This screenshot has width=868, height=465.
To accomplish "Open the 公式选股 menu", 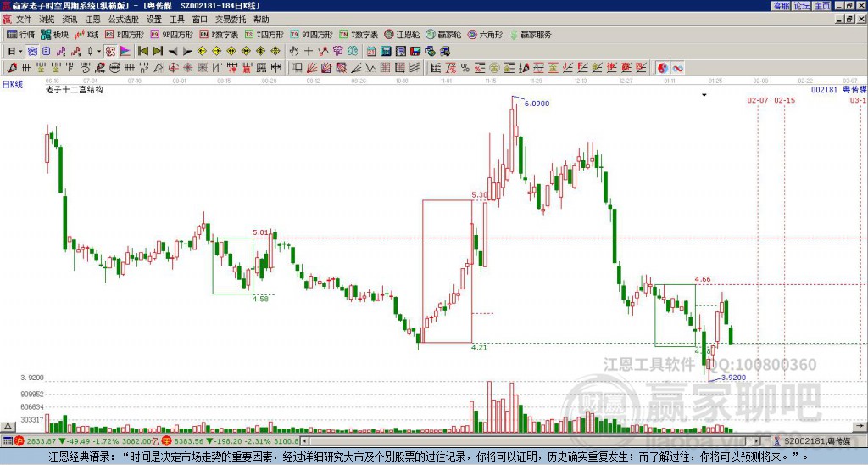I will (122, 19).
